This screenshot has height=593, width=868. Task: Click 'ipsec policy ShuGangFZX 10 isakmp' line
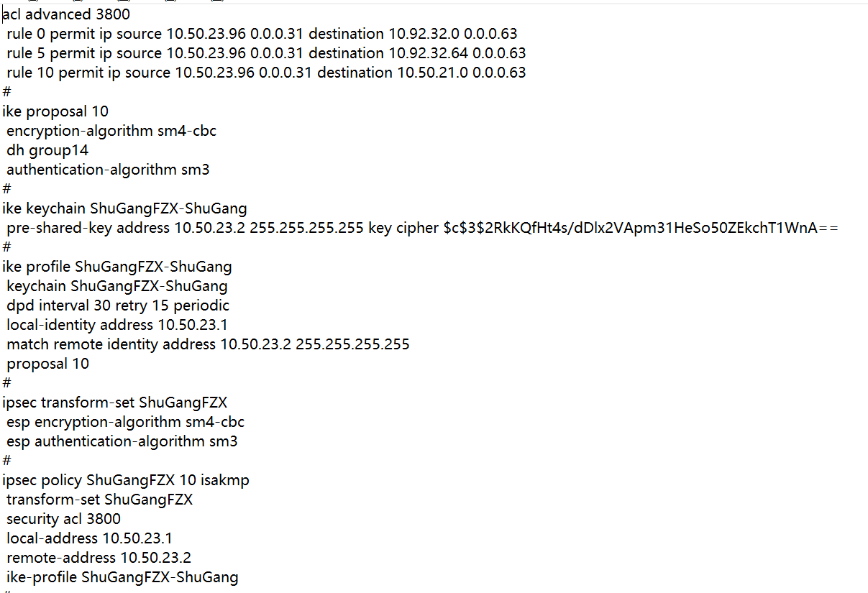[126, 480]
